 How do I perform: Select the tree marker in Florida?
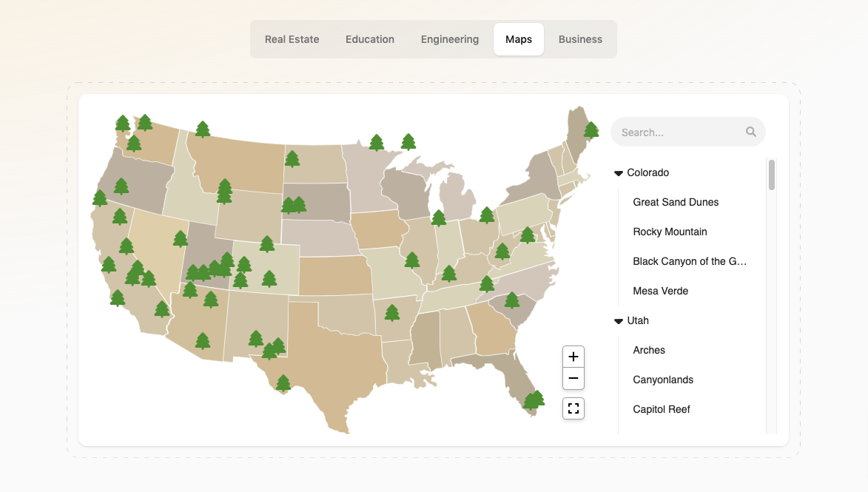pyautogui.click(x=534, y=400)
